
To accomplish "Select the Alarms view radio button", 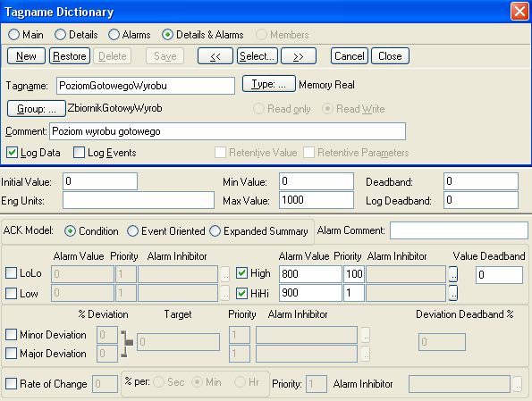I will tap(114, 35).
